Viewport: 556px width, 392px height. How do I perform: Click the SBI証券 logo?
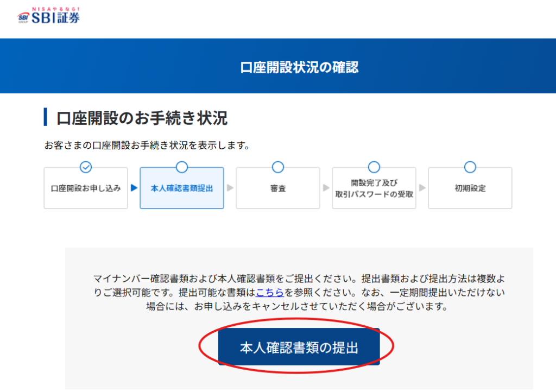49,16
